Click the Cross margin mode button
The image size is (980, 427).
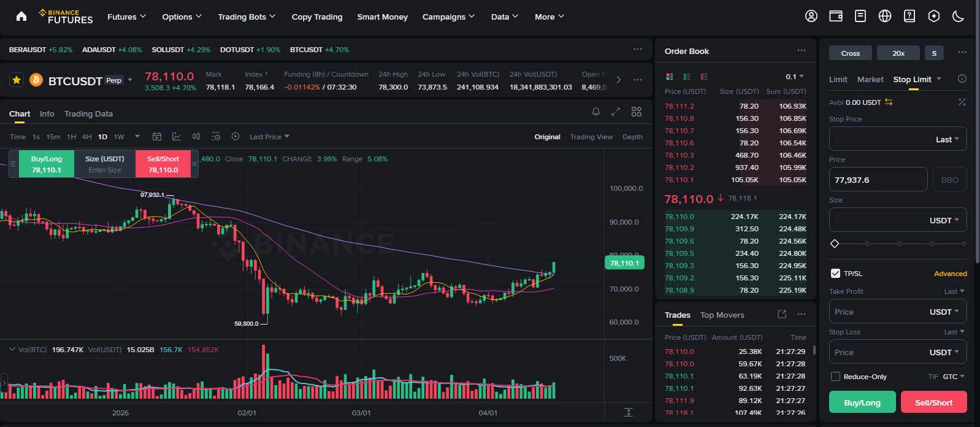(x=851, y=53)
